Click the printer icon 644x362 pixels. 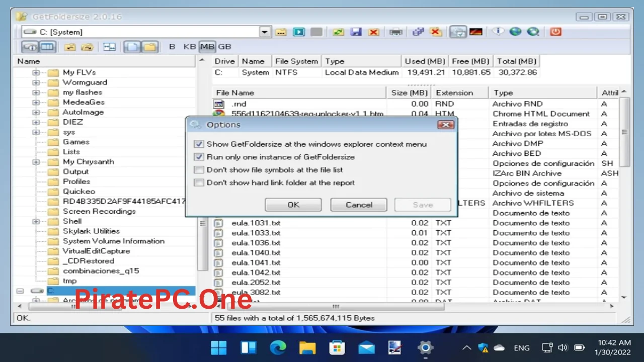coord(396,32)
